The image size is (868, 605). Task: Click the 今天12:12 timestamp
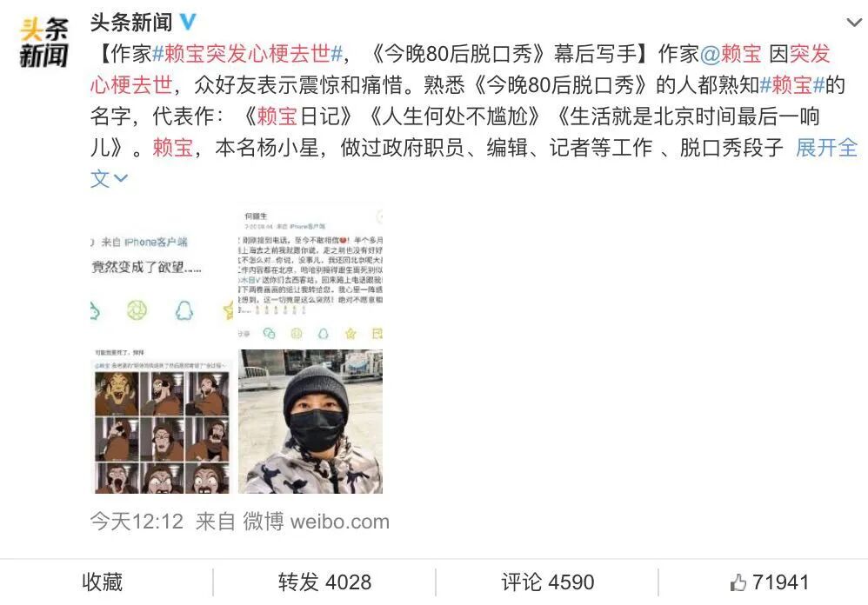pos(137,522)
